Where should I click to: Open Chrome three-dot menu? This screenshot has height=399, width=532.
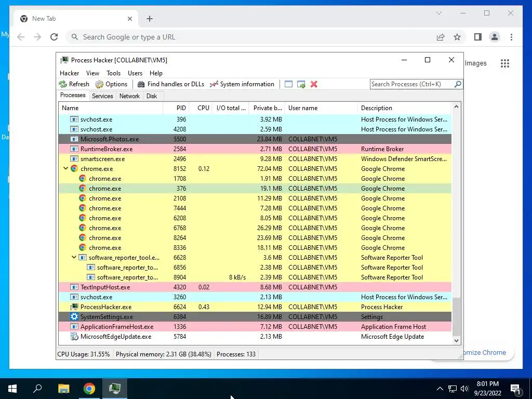(511, 37)
